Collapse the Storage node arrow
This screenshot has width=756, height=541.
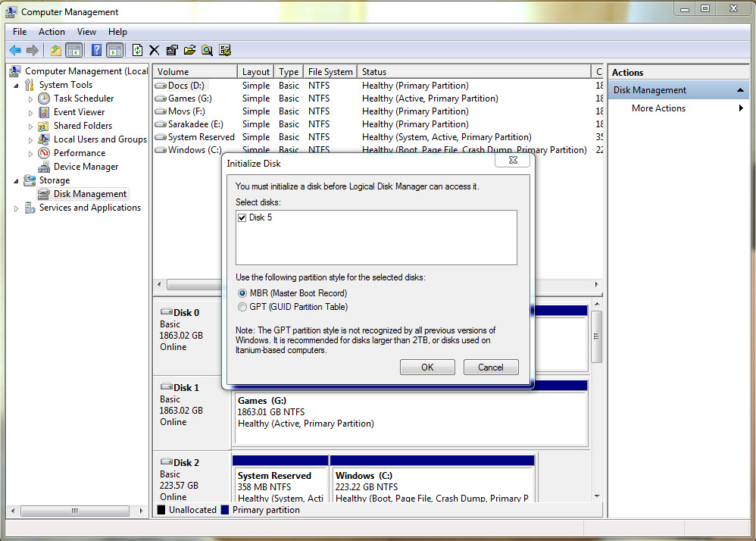(17, 181)
